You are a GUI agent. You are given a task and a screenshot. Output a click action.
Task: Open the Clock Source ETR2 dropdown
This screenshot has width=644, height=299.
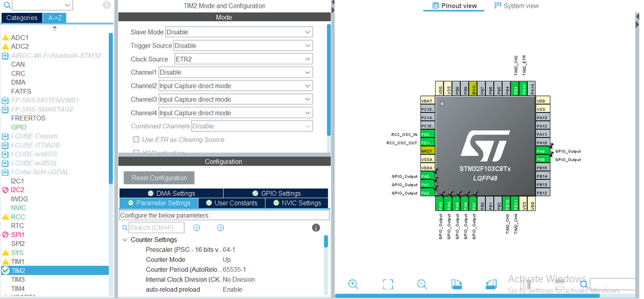click(x=244, y=59)
